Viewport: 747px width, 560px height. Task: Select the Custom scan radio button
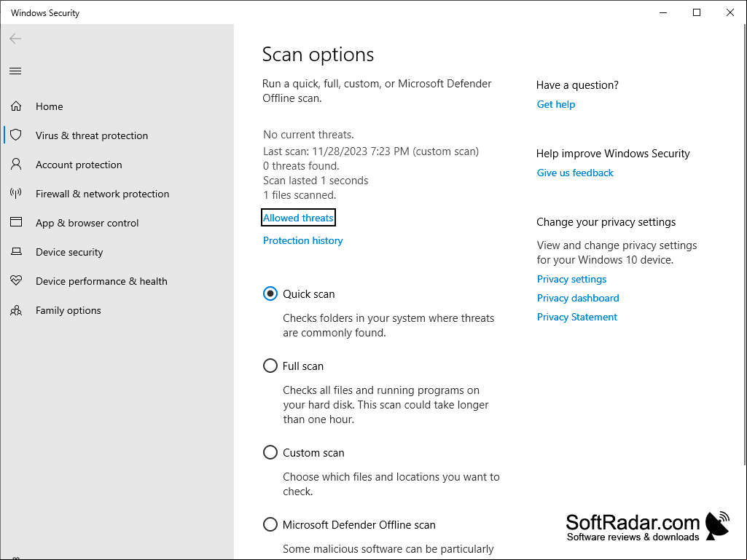tap(270, 452)
